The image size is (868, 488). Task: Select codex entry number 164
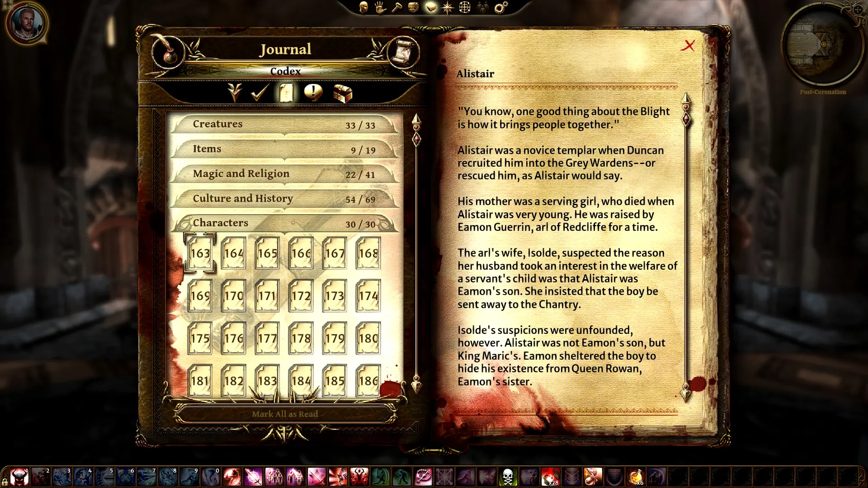tap(234, 253)
